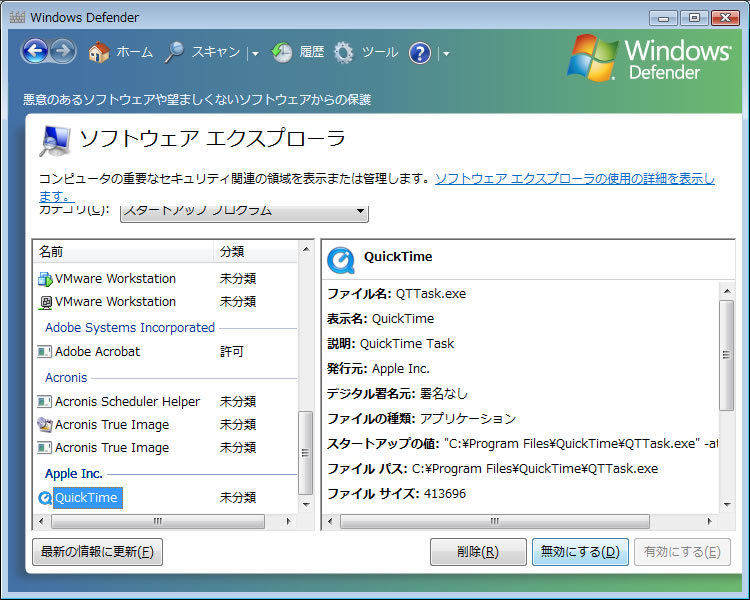Click the Adobe Systems Incorporated group header
Viewport: 750px width, 600px height.
pyautogui.click(x=130, y=328)
